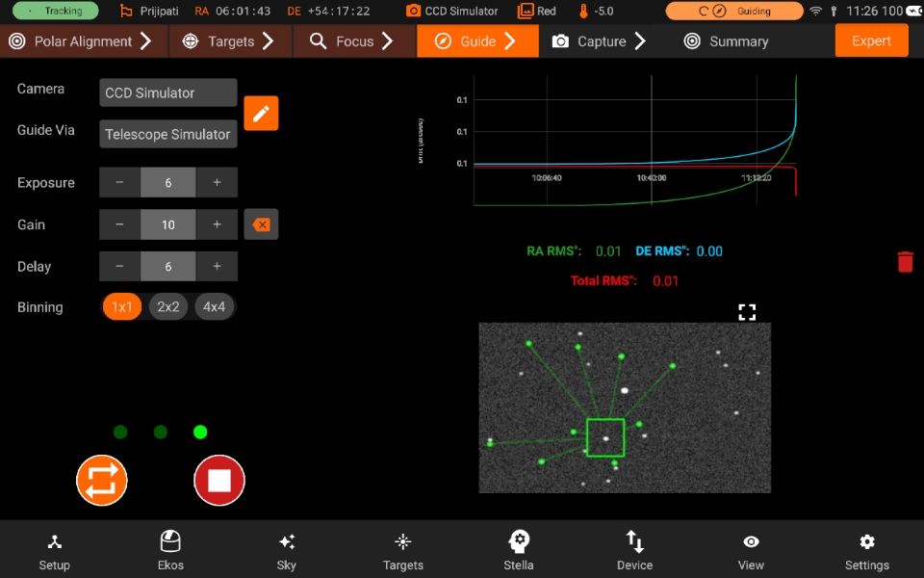
Task: Expand guide image to fullscreen
Action: [747, 312]
